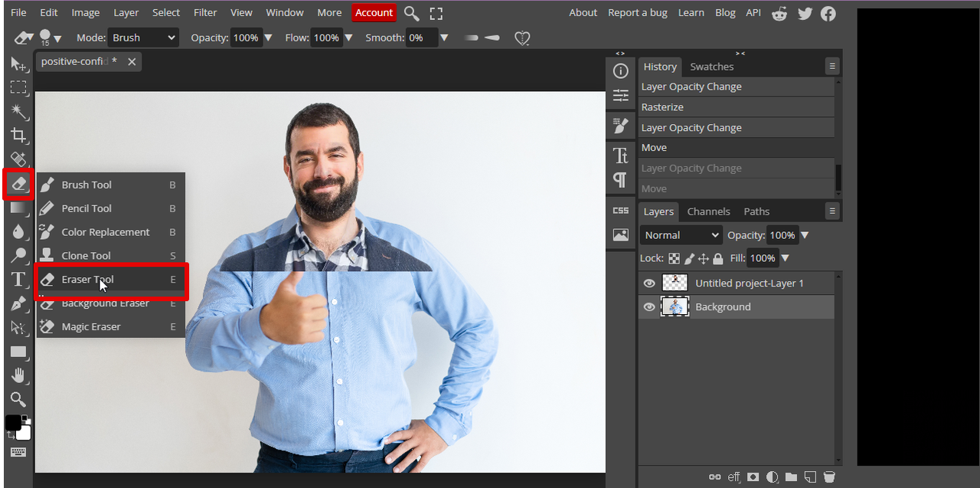This screenshot has width=980, height=488.
Task: Select the Rectangle shape tool
Action: pyautogui.click(x=18, y=352)
